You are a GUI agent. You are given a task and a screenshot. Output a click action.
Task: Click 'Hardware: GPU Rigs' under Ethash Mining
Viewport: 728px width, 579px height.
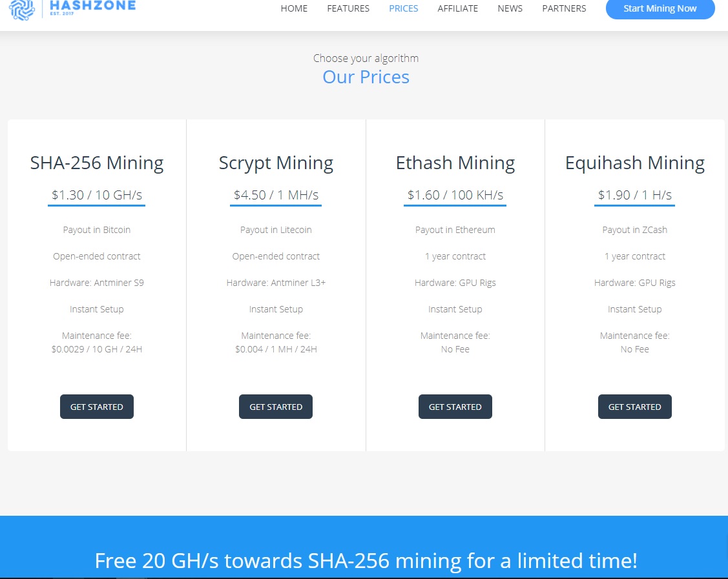pos(455,283)
